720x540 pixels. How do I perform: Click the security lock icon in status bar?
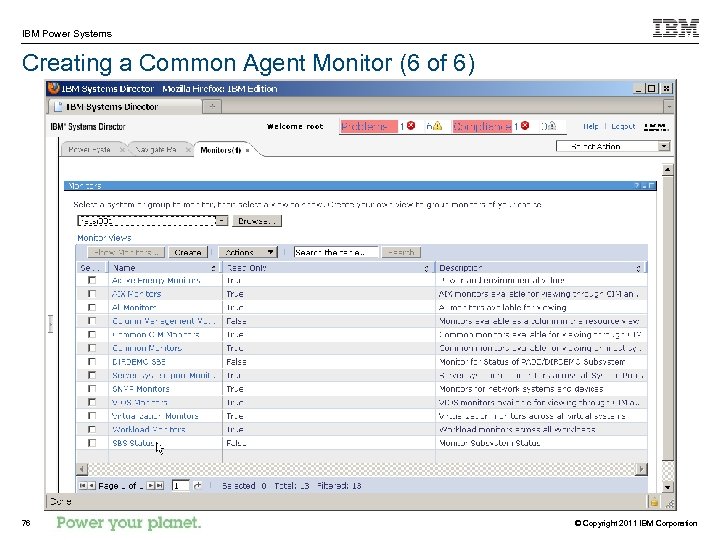654,502
